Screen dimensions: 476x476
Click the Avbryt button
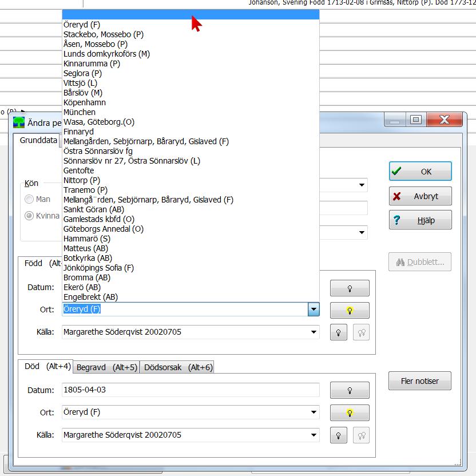pos(420,196)
